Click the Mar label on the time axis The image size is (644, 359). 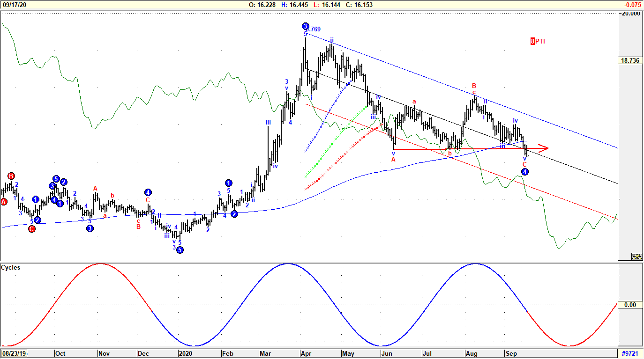pyautogui.click(x=265, y=353)
